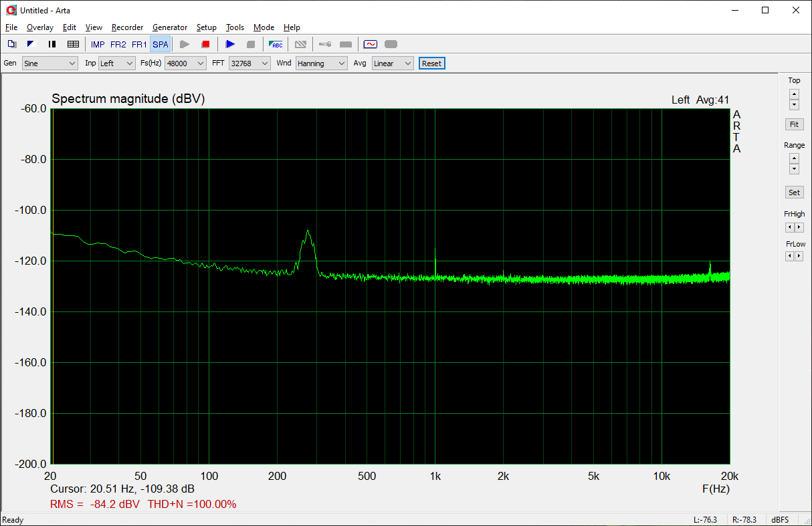Decrease graph Top with down arrow
Screen dimensions: 812x526
[794, 105]
